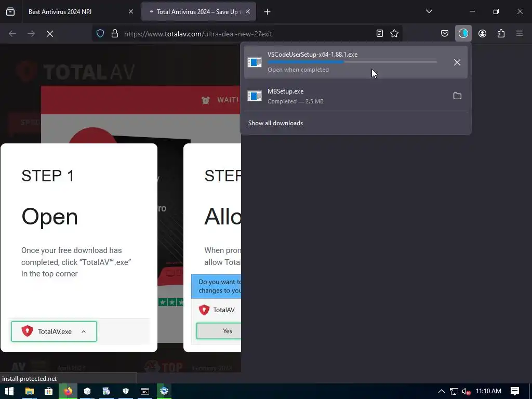Open Command Prompt taskbar icon
532x399 pixels.
145,391
